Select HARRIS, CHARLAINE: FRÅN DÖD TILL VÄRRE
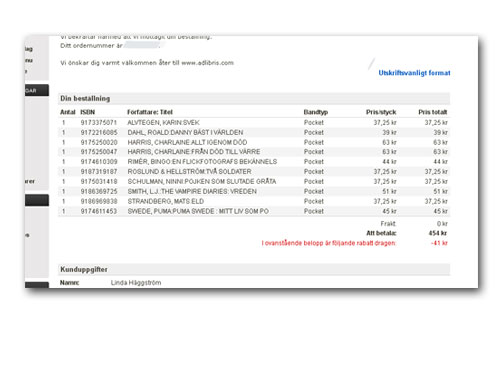500x375 pixels. click(x=194, y=152)
